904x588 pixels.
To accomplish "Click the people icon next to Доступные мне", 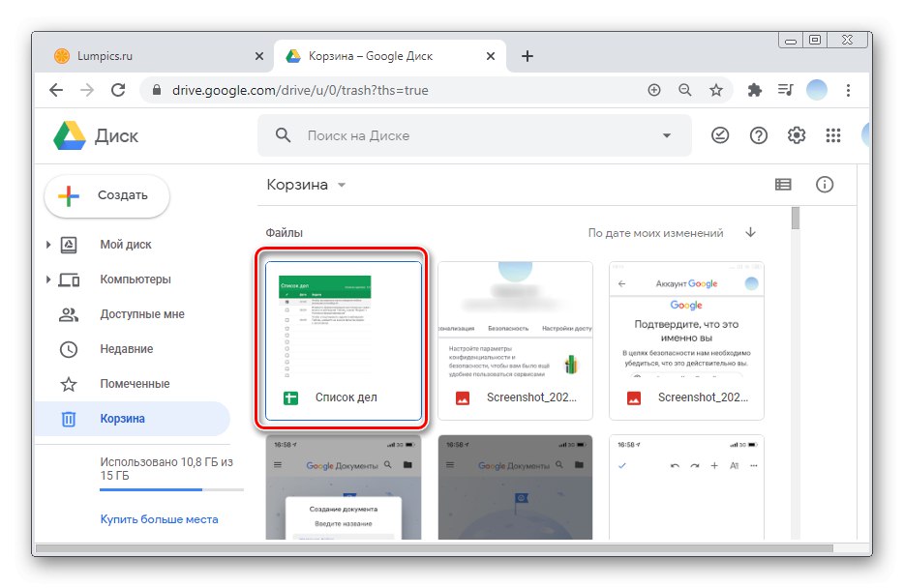I will pyautogui.click(x=69, y=314).
